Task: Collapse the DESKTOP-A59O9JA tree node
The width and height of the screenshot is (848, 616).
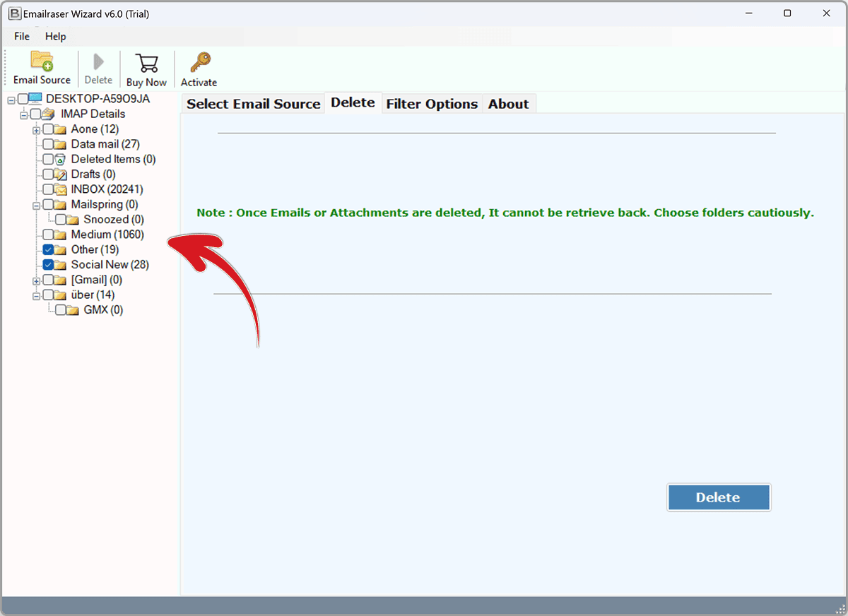Action: tap(11, 100)
